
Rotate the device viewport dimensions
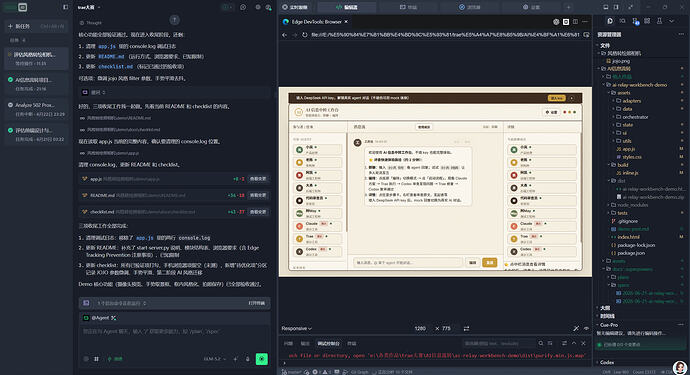466,328
